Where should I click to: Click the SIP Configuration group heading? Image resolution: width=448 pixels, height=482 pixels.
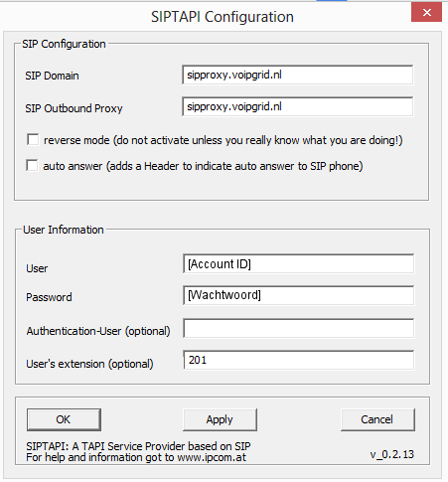coord(64,44)
